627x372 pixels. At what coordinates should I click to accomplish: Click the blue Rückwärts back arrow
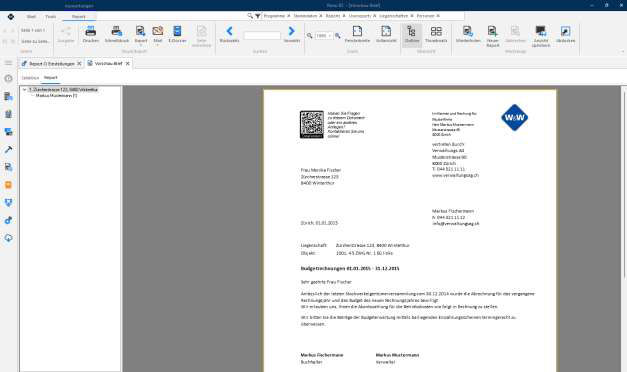coord(229,31)
